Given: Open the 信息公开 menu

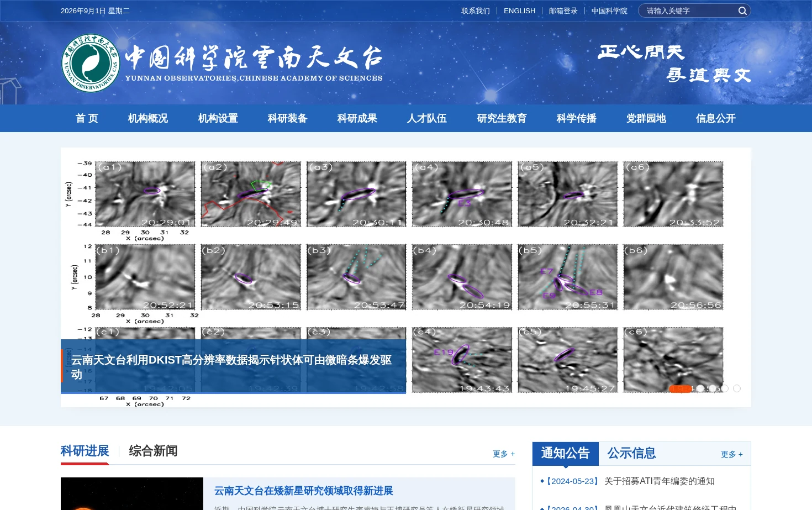Looking at the screenshot, I should 715,118.
